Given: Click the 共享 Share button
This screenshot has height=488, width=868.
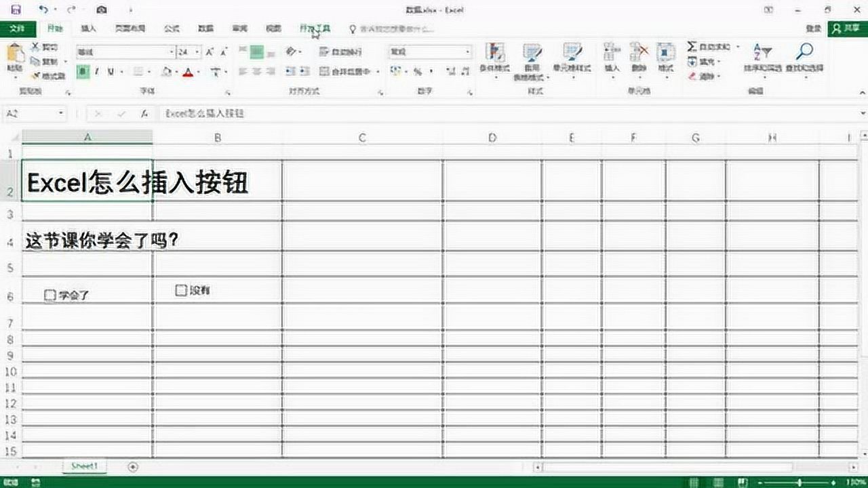Looking at the screenshot, I should [848, 28].
